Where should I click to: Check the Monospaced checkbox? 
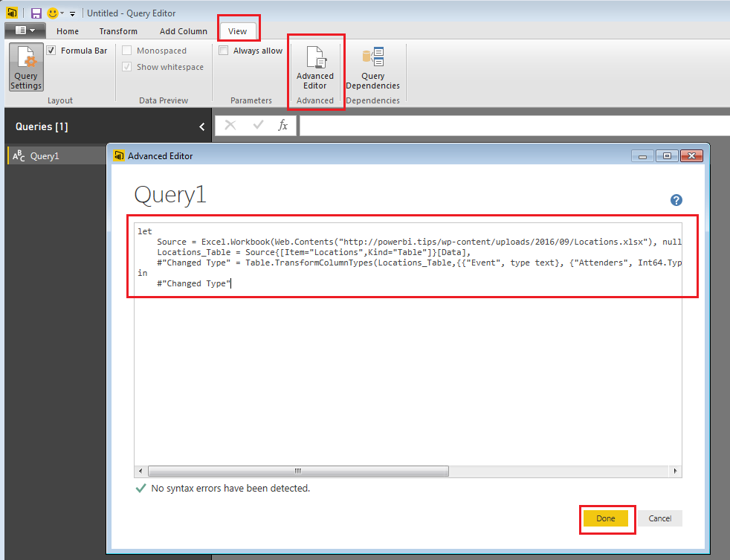tap(126, 51)
